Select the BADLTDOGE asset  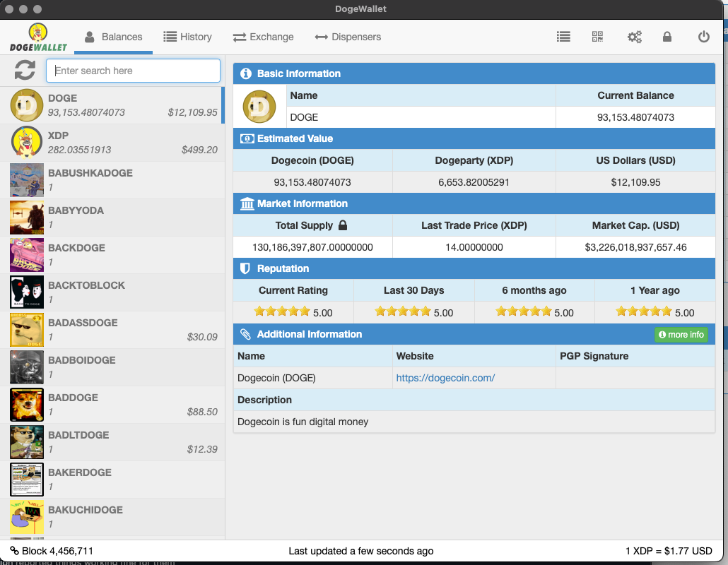click(x=112, y=442)
